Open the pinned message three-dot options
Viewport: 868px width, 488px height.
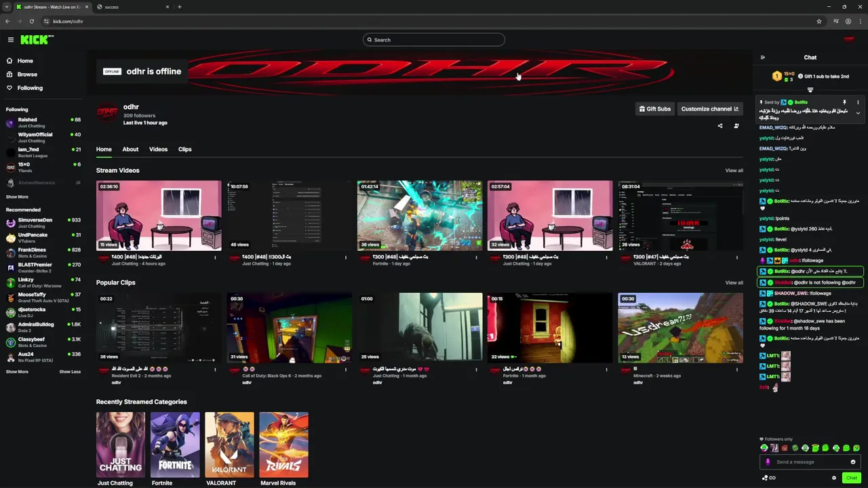click(858, 102)
